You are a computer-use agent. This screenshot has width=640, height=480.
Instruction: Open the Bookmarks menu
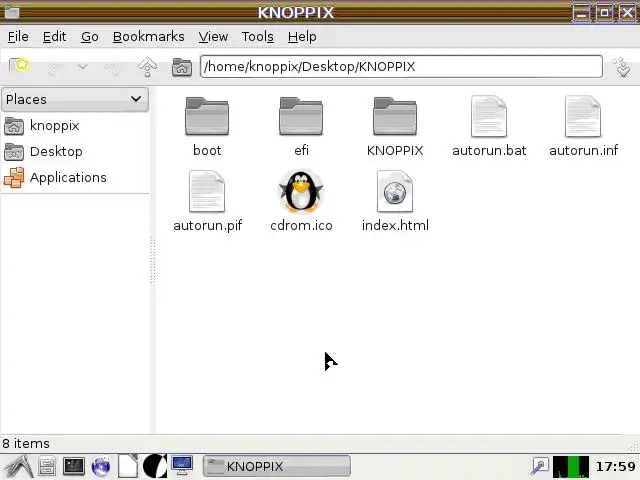coord(149,37)
